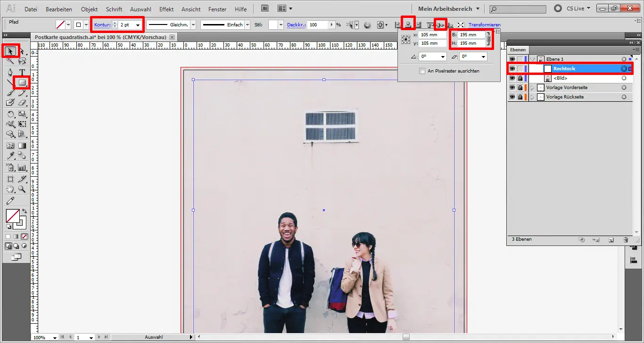
Task: Pick the Pen tool
Action: [10, 72]
